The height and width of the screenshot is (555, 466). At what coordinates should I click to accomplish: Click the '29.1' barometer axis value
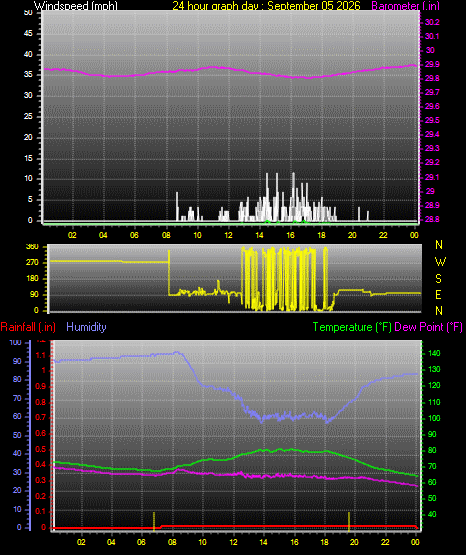pos(432,177)
